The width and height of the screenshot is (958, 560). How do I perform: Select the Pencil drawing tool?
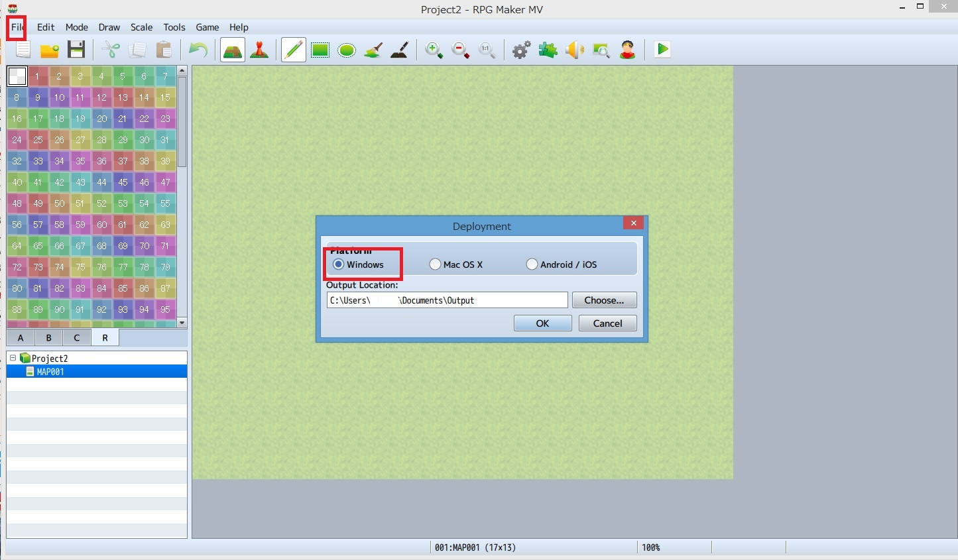click(x=294, y=50)
